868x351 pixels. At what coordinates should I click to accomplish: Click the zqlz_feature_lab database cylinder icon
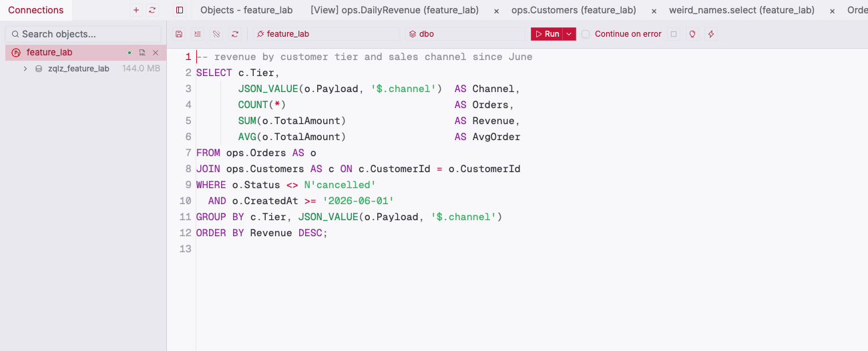pyautogui.click(x=39, y=69)
